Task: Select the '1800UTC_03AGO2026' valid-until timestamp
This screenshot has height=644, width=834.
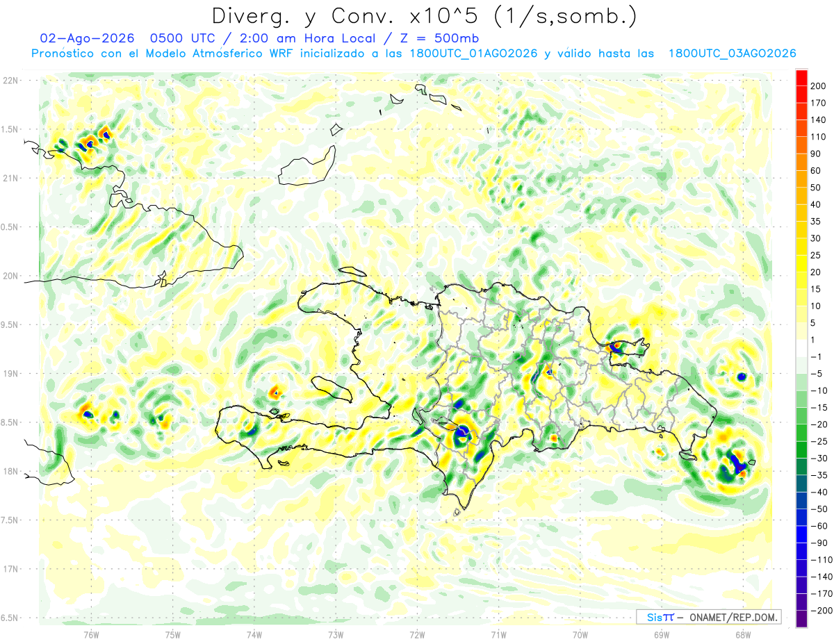Action: (x=732, y=53)
